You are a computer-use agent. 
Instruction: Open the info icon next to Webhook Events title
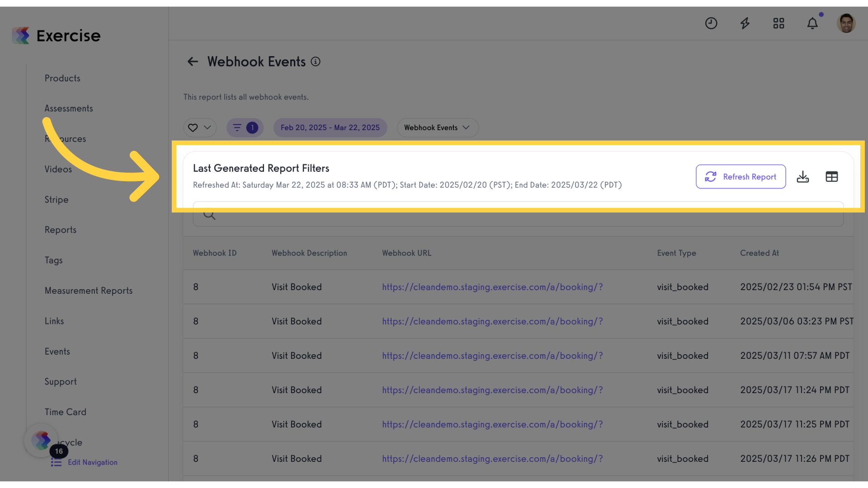click(316, 62)
